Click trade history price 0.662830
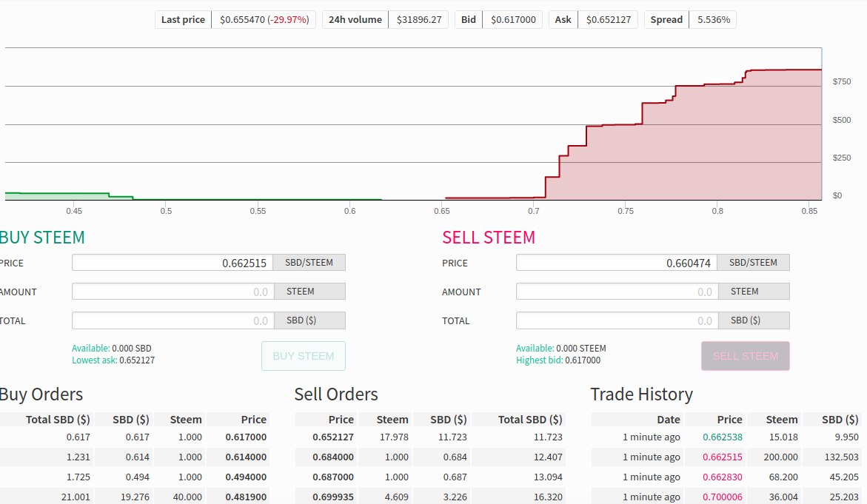Screen dimensions: 867x504 pos(722,477)
